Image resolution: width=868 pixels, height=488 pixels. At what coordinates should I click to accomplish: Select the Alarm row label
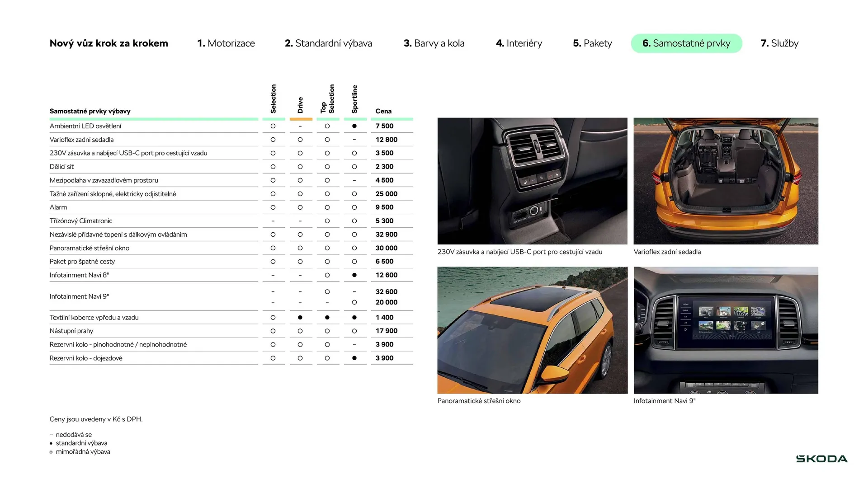coord(58,207)
